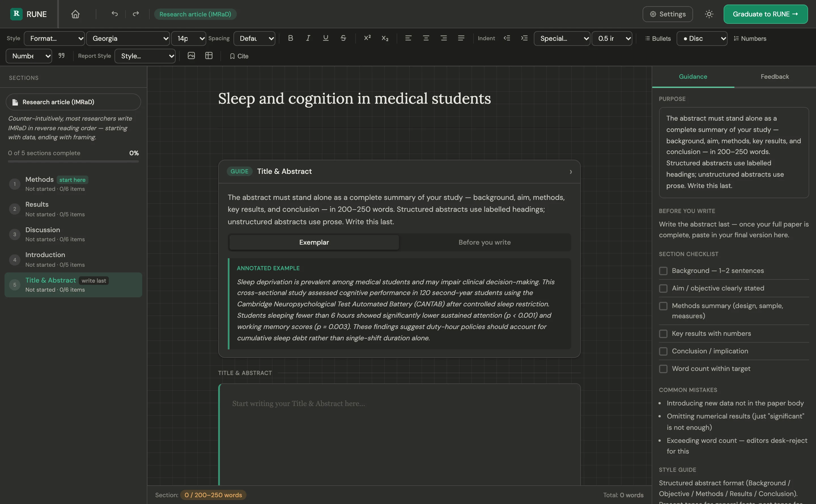Check Conclusion / implication
Screen dimensions: 816x504
point(663,351)
